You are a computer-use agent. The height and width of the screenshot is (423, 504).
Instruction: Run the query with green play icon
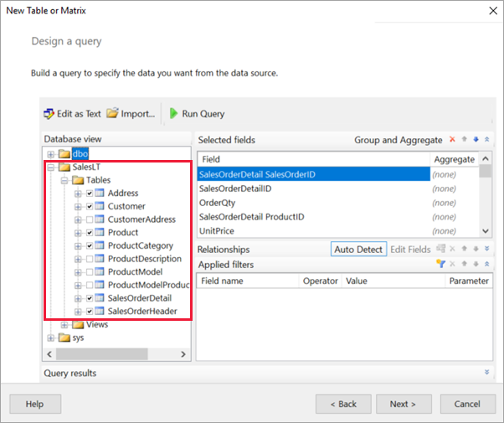[173, 113]
